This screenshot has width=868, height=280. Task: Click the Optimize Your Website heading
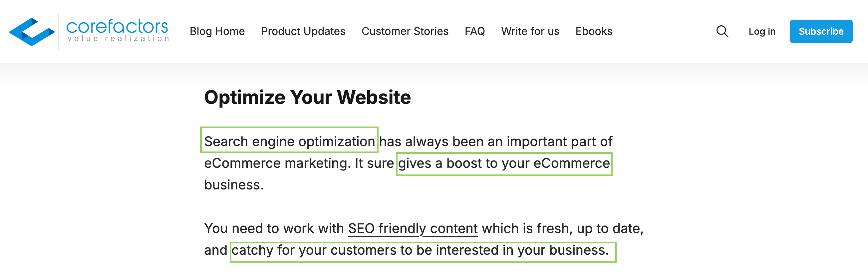pyautogui.click(x=308, y=97)
